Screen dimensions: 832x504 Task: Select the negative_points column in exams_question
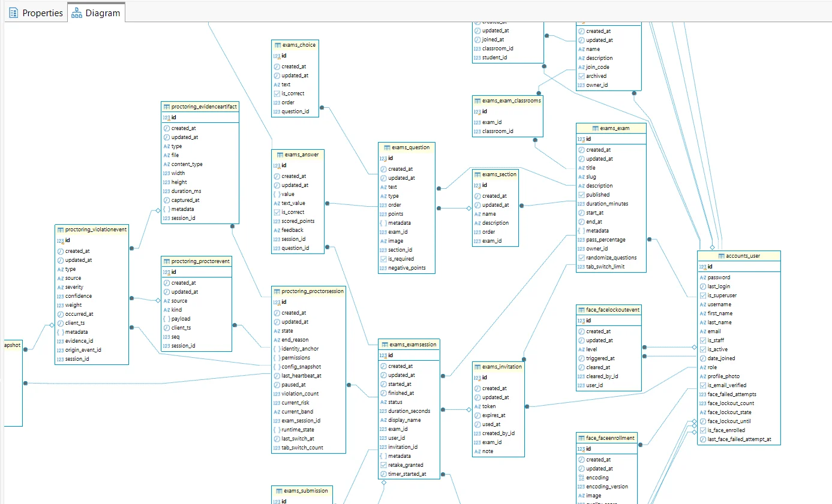(407, 268)
